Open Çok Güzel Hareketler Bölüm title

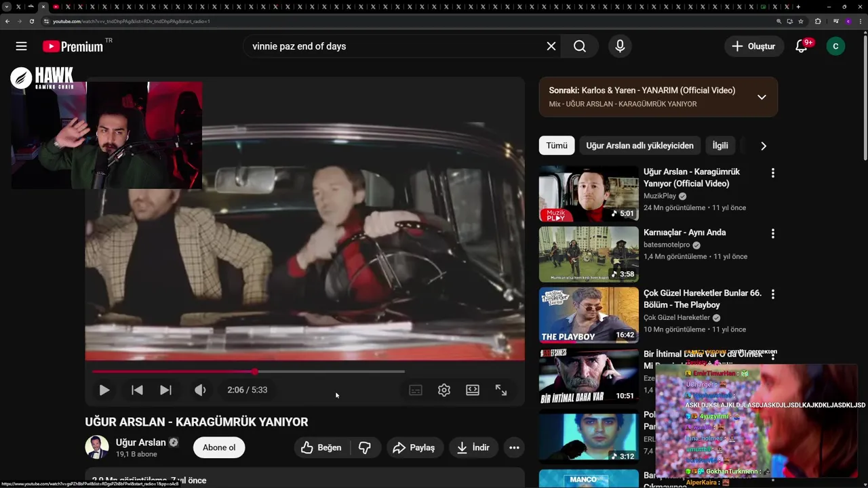703,299
